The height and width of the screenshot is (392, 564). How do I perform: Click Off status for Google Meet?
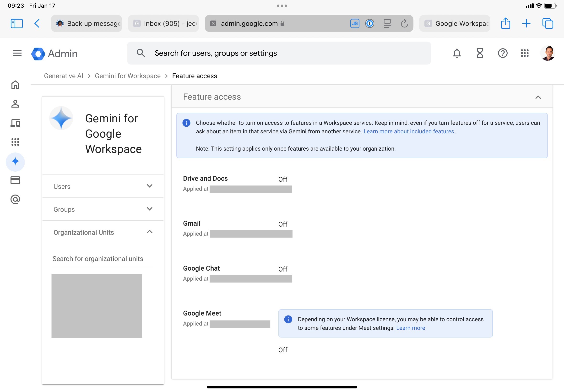point(283,350)
